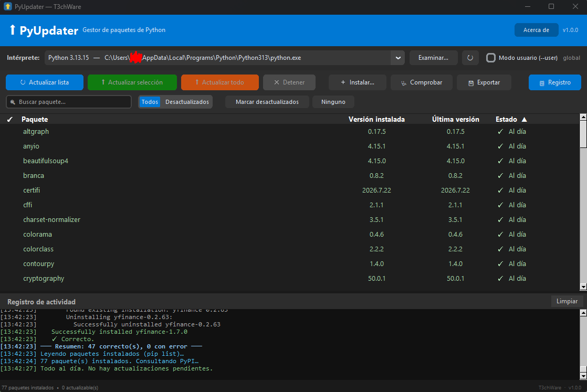Select the beautifulsoup4 package row

tap(290, 161)
